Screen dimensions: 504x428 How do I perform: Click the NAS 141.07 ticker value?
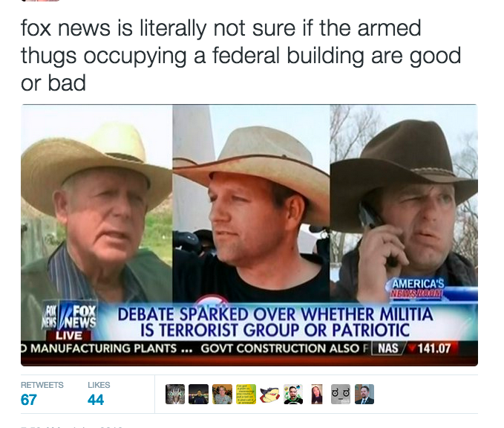pos(415,348)
